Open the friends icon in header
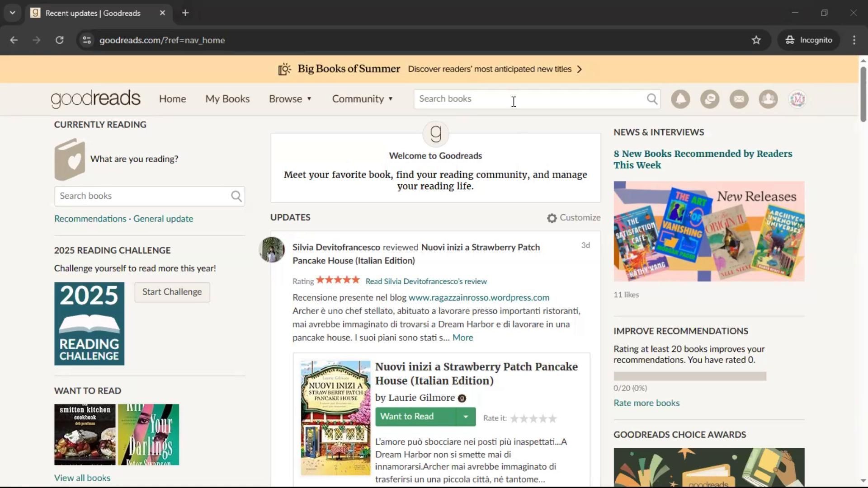 coord(768,99)
